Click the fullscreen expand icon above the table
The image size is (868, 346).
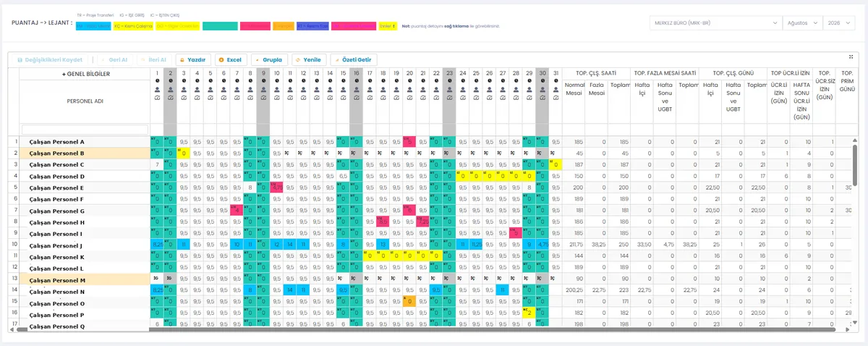tap(851, 56)
